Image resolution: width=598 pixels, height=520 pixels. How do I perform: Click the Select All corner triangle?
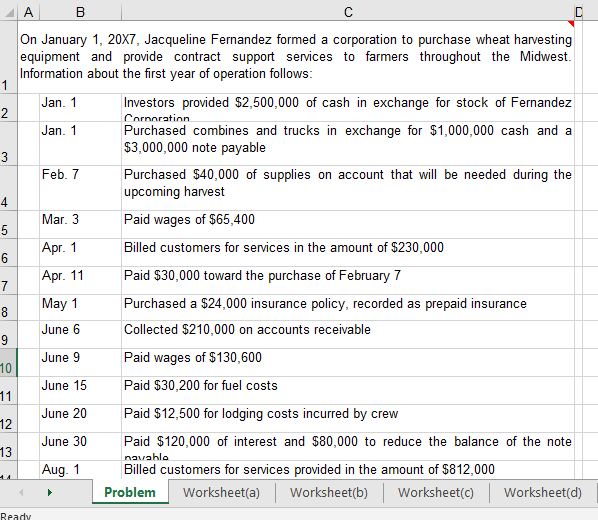(x=9, y=13)
